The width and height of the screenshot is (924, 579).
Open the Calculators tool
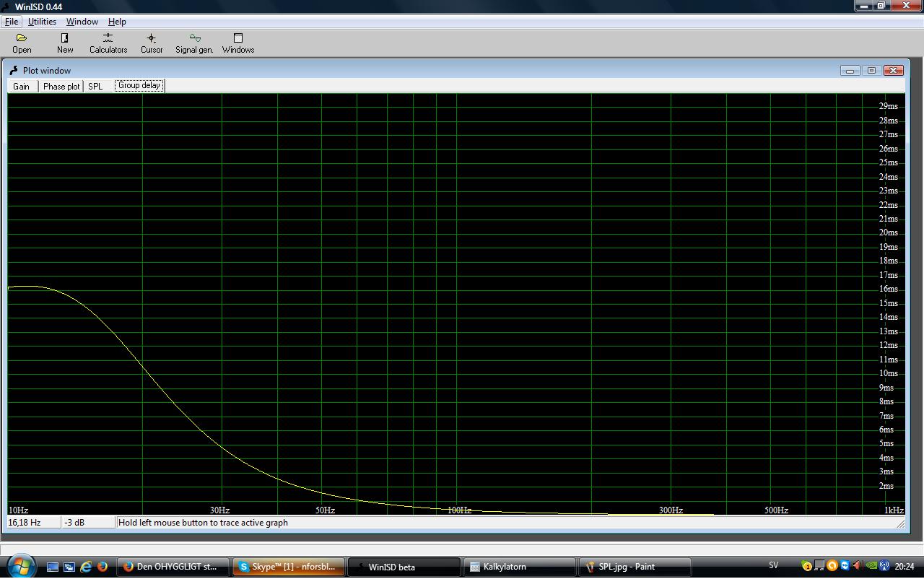point(108,43)
